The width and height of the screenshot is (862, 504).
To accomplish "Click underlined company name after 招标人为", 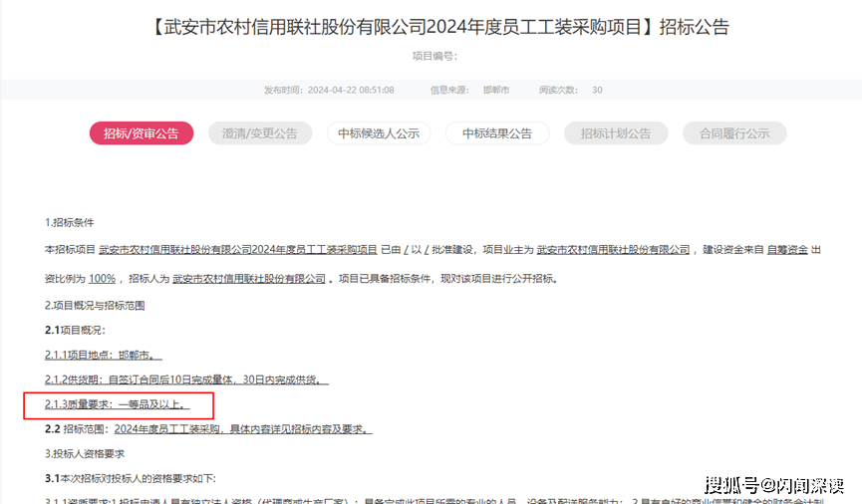I will 249,279.
